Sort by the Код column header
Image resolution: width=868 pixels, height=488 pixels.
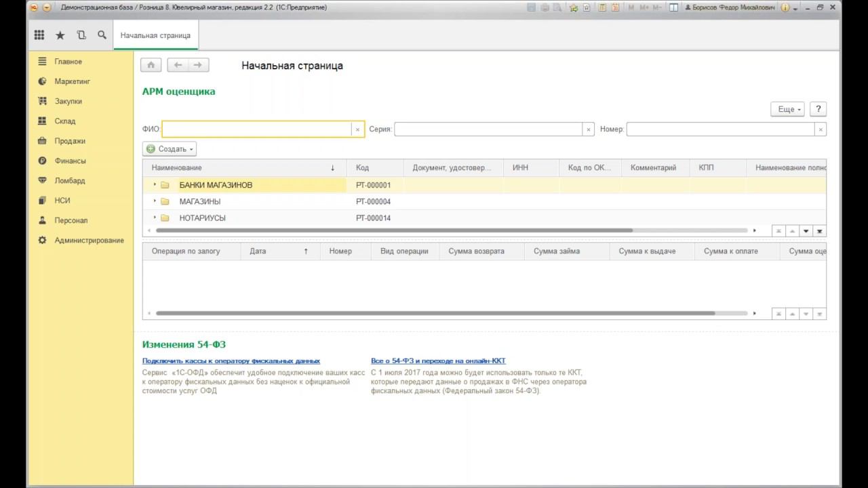[375, 167]
